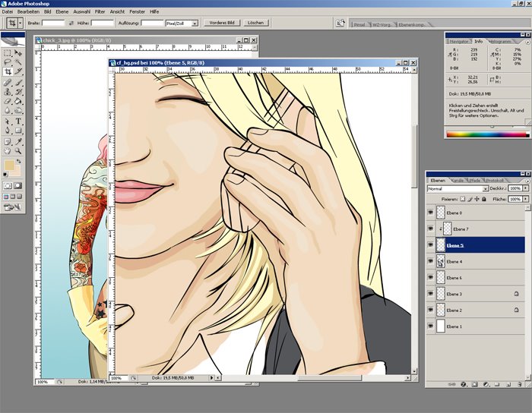Switch to the Navigator tab
Screen dimensions: 532x413
point(458,41)
